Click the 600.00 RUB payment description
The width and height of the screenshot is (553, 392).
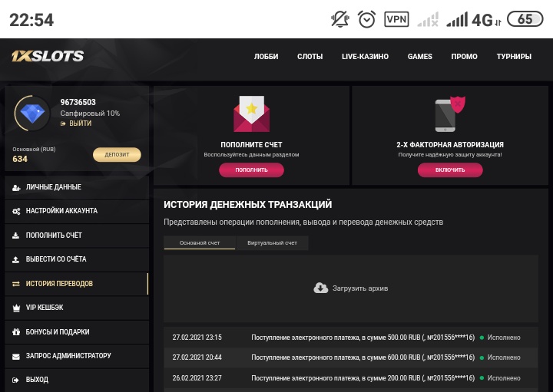click(363, 357)
